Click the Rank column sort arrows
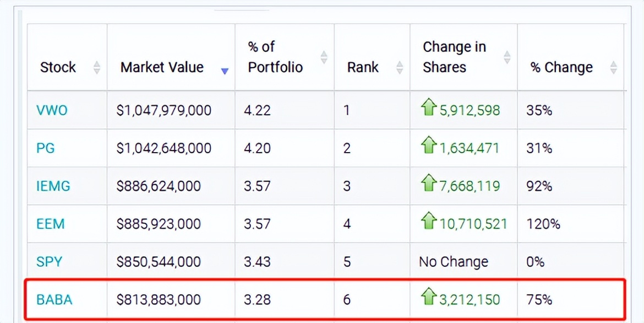644x323 pixels. click(400, 68)
